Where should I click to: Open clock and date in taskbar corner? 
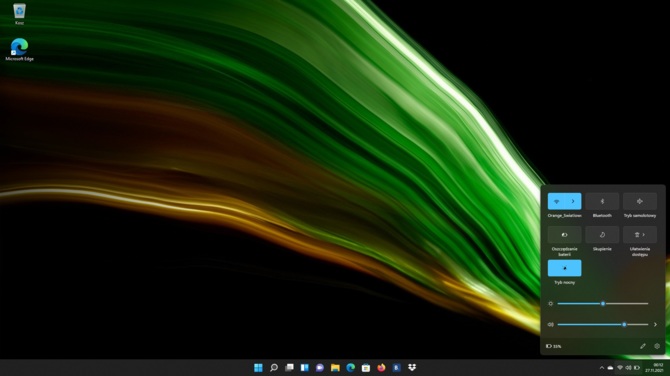click(x=654, y=368)
